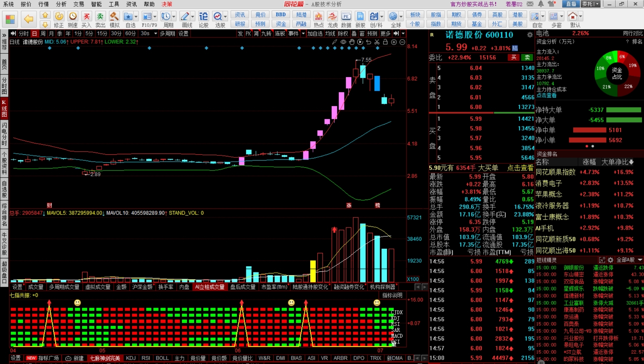Viewport: 644px width, 364px height.
Task: Expand the 全部A股 filter dropdown
Action: [640, 260]
